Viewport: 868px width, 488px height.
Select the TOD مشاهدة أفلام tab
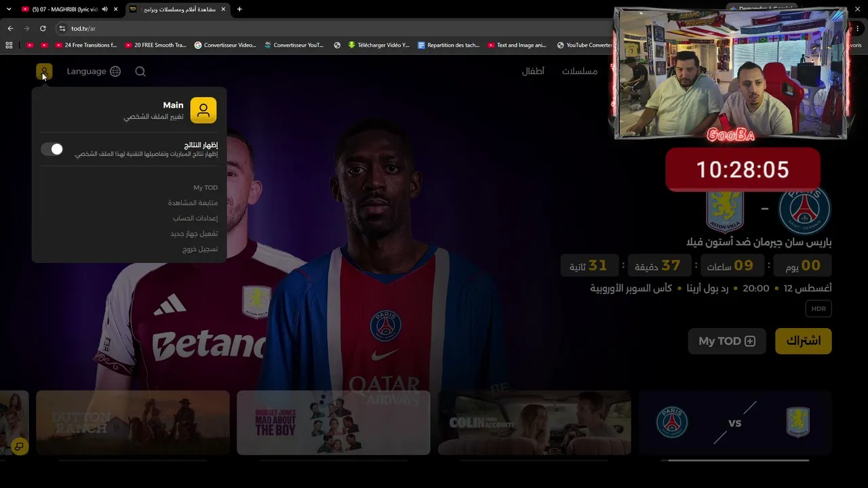[x=178, y=9]
